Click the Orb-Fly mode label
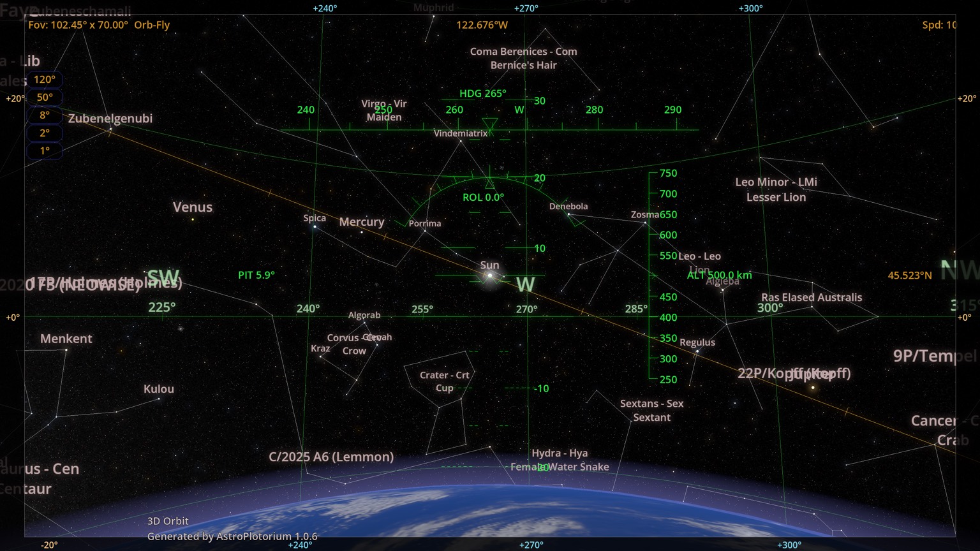Image resolution: width=980 pixels, height=551 pixels. click(152, 25)
